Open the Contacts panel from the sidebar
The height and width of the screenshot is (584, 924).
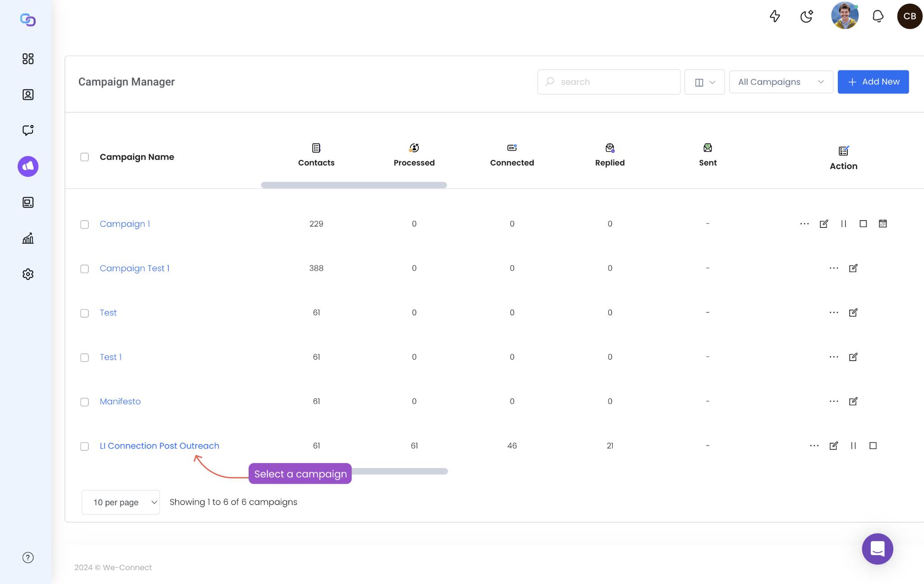(x=28, y=94)
